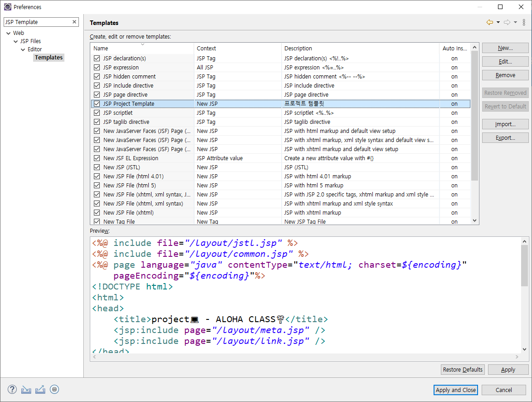Screen dimensions: 532x402
Task: Click the Import... button
Action: tap(505, 124)
